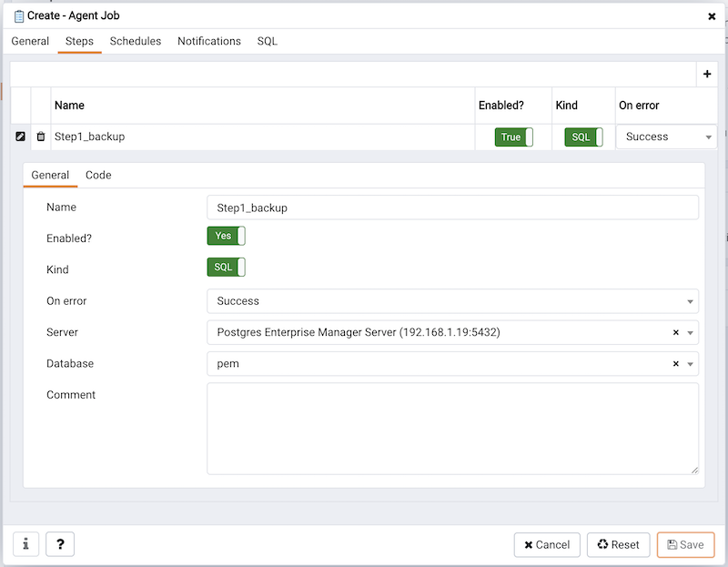Open the step's Code tab
This screenshot has height=567, width=728.
[x=98, y=175]
